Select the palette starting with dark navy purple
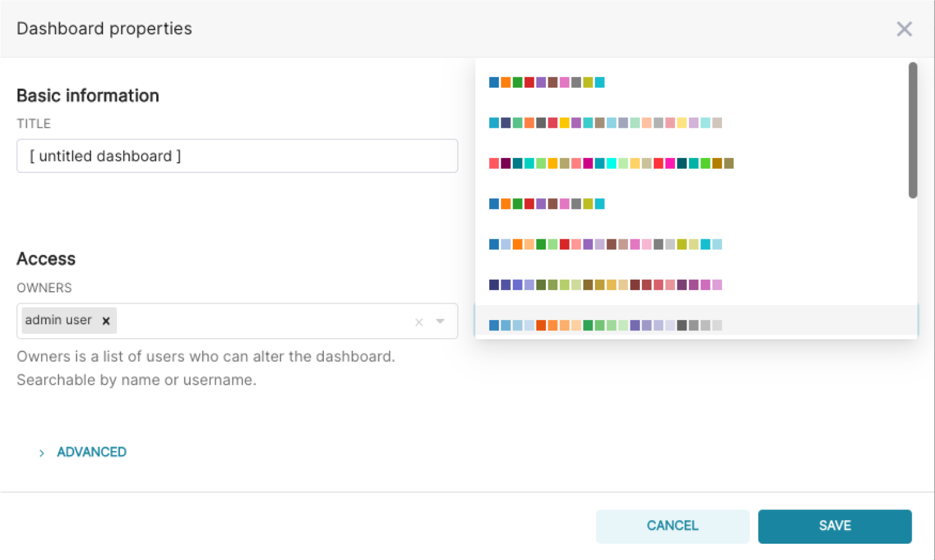This screenshot has height=560, width=935. (x=605, y=285)
